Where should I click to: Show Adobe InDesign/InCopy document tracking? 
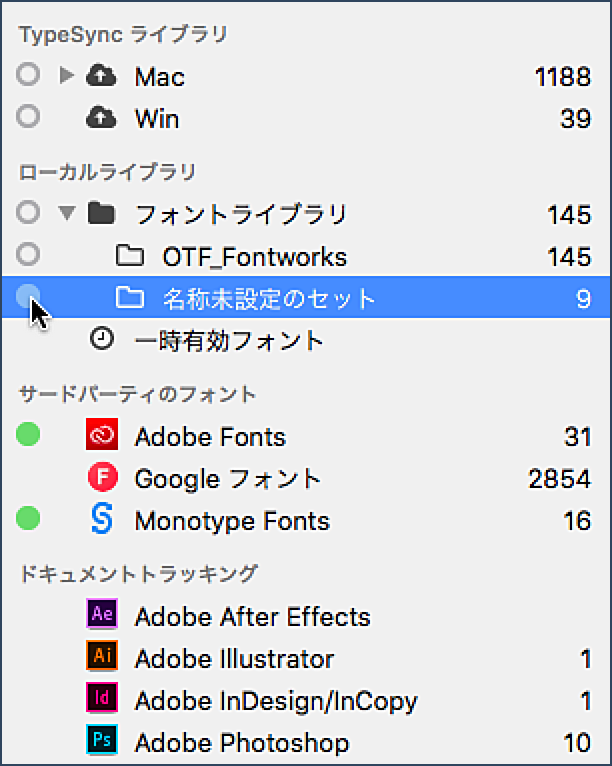(276, 701)
